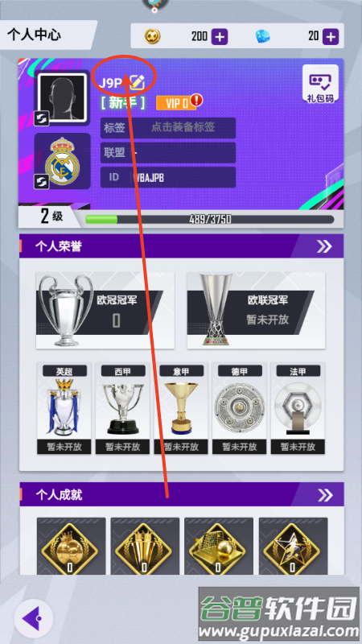Tap the VIP red exclamation alert
The width and height of the screenshot is (362, 644).
pyautogui.click(x=197, y=99)
